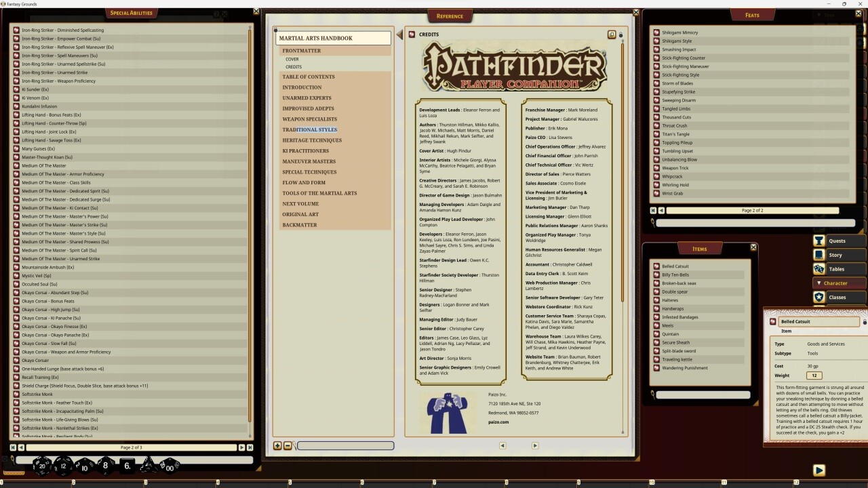The width and height of the screenshot is (868, 488).
Task: Click the zoom-in plus icon in reference window
Action: pos(277,445)
